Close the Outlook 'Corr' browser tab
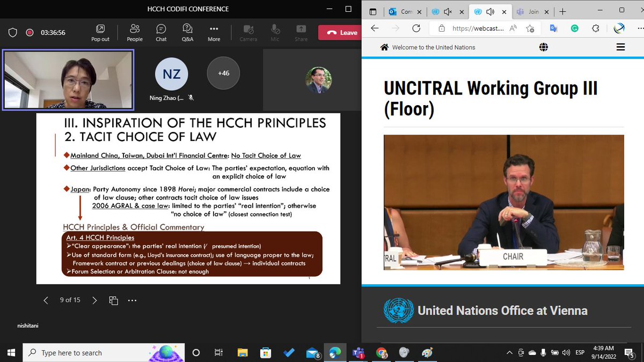 420,11
